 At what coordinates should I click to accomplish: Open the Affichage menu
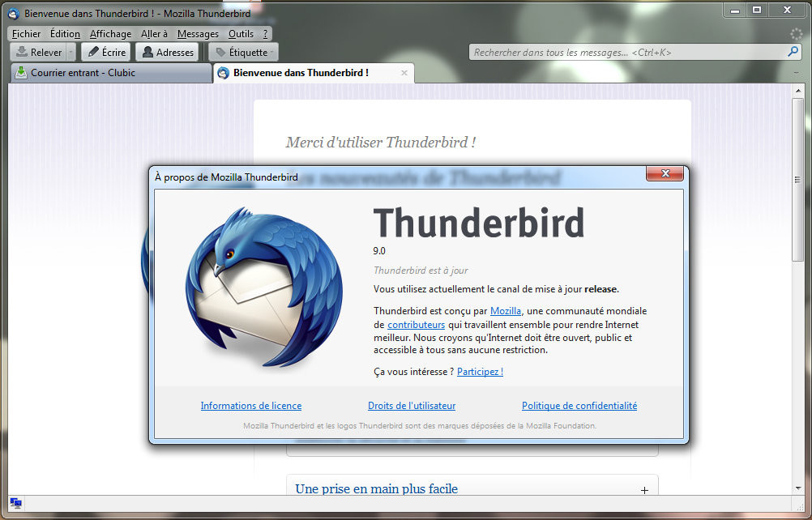110,34
